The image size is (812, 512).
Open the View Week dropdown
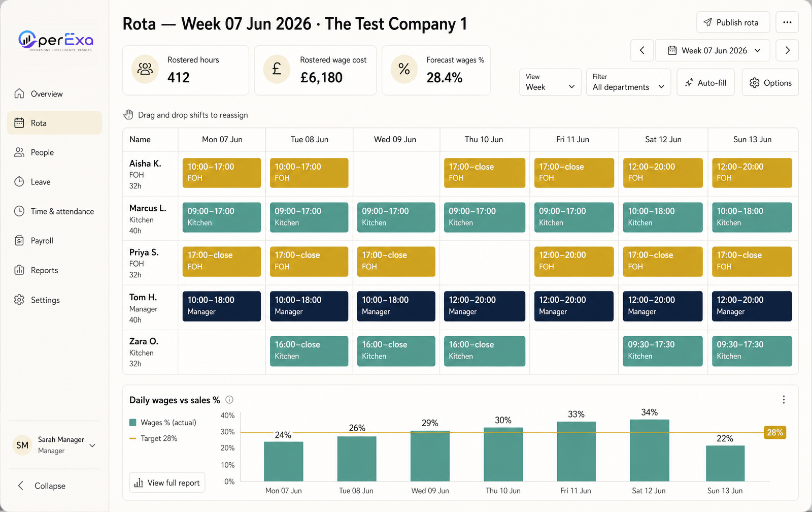[550, 82]
